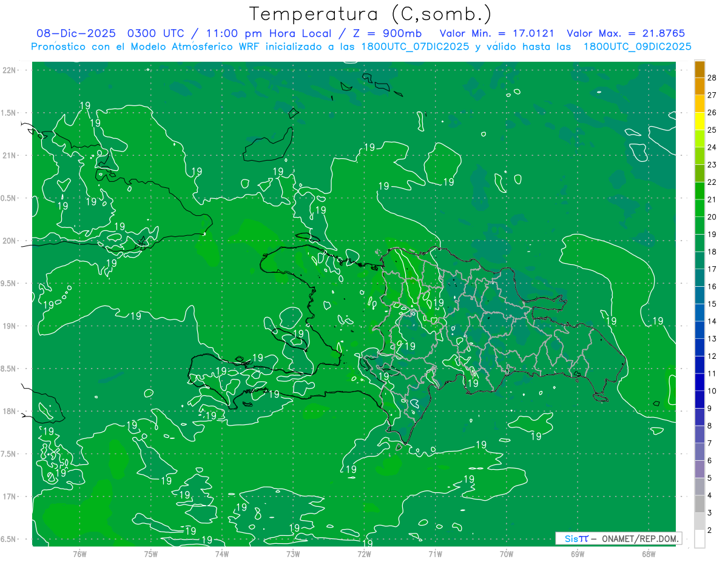Click the dark orange top swatch above 28
This screenshot has height=562, width=728.
pyautogui.click(x=699, y=70)
